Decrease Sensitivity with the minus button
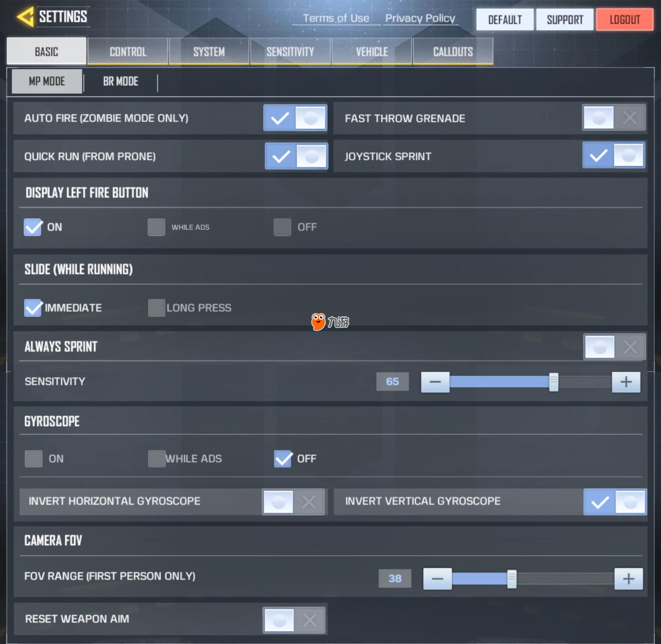The image size is (661, 644). pos(435,382)
